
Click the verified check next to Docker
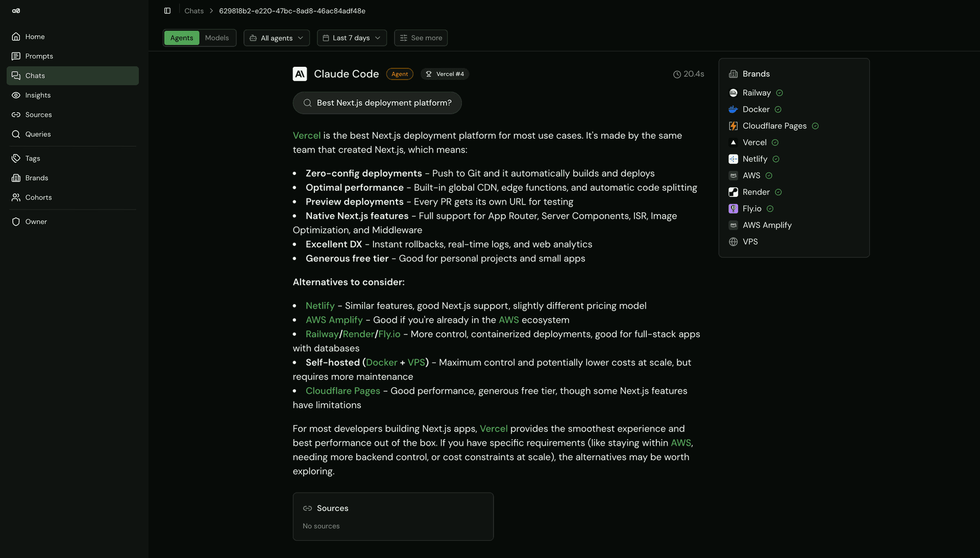click(778, 109)
